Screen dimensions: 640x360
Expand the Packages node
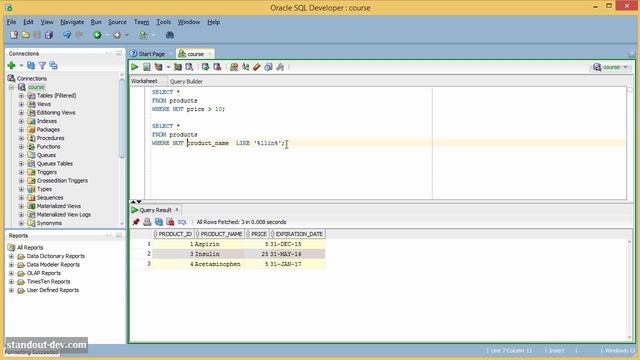click(x=21, y=129)
